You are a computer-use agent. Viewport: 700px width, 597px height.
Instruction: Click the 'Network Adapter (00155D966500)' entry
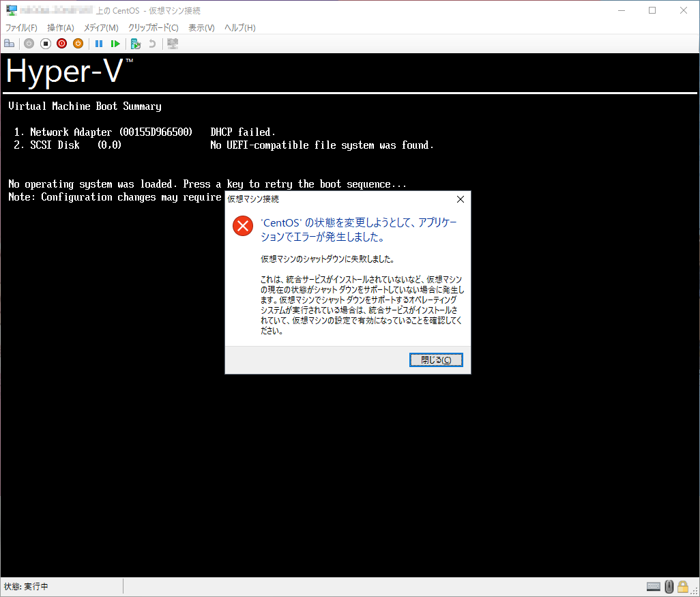(111, 132)
